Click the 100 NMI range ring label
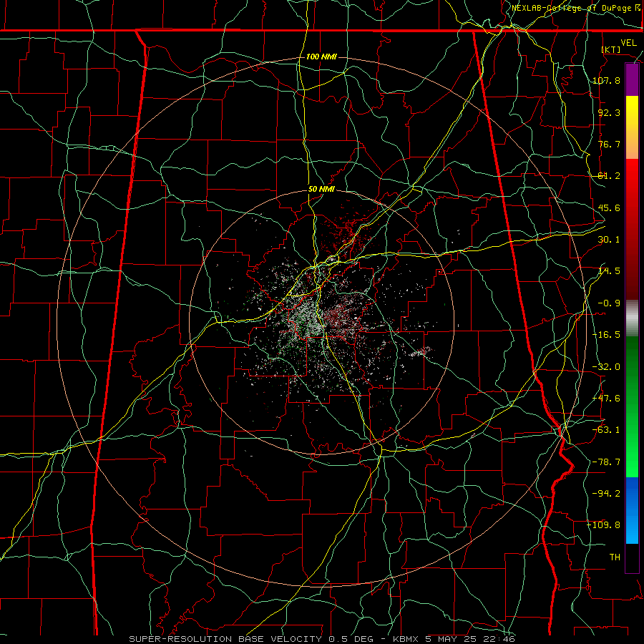The width and height of the screenshot is (644, 644). 321,57
